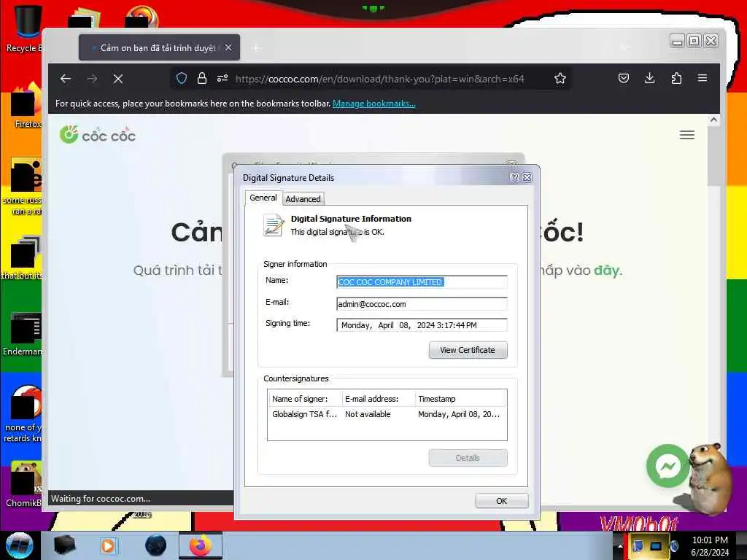
Task: Click the green đây link
Action: pyautogui.click(x=608, y=271)
